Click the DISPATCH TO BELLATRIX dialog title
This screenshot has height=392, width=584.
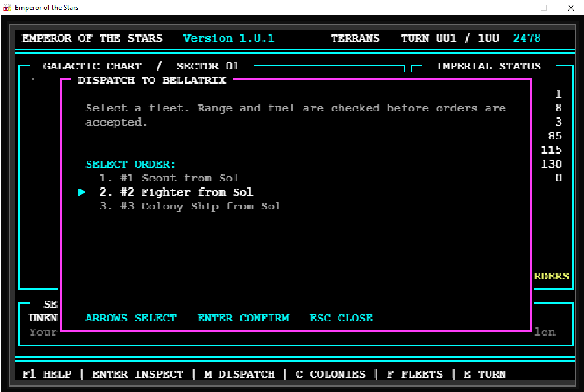coord(151,80)
